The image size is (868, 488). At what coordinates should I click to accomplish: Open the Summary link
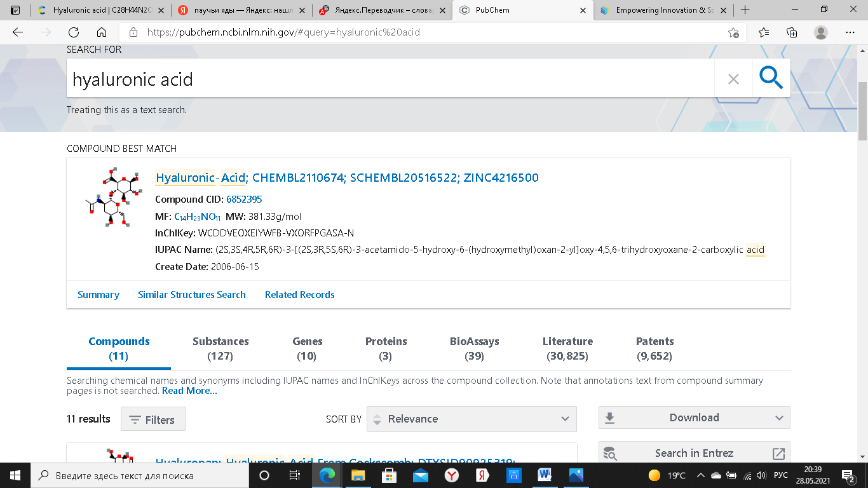click(98, 295)
